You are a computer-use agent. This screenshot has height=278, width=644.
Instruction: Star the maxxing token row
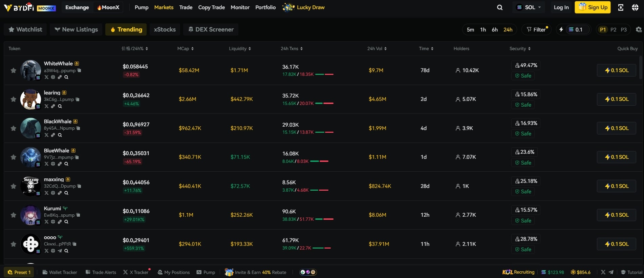point(13,186)
